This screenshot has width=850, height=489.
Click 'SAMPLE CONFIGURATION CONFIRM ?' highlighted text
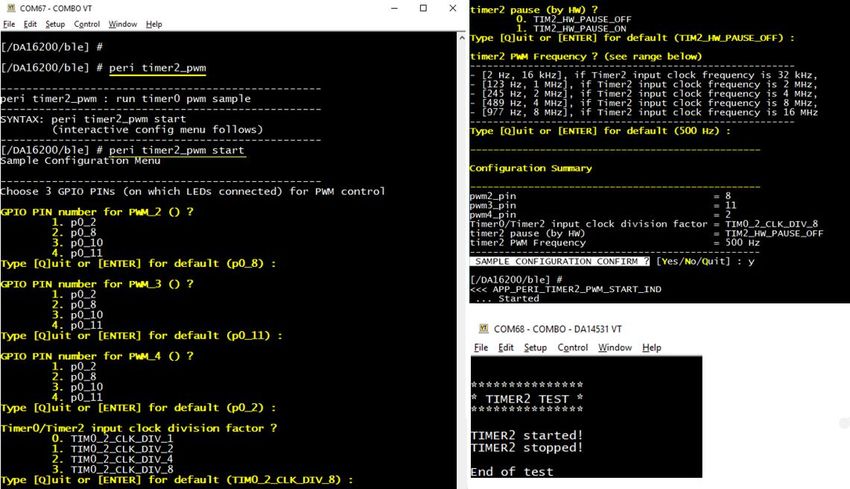point(561,261)
